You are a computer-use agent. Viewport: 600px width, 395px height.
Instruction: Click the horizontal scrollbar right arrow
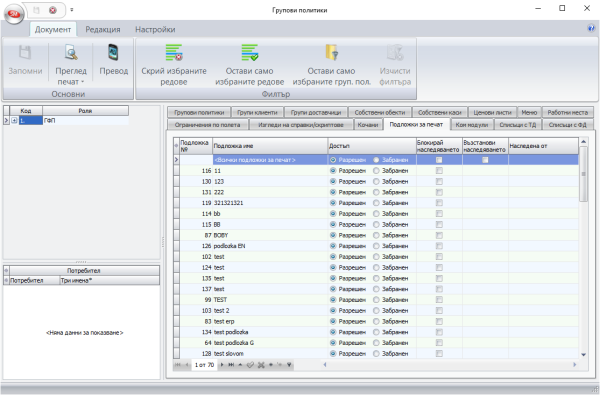pos(574,365)
